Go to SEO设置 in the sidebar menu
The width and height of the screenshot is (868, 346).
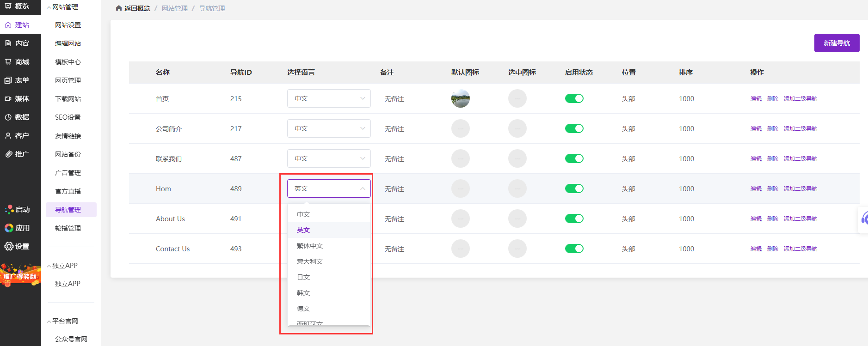point(68,117)
